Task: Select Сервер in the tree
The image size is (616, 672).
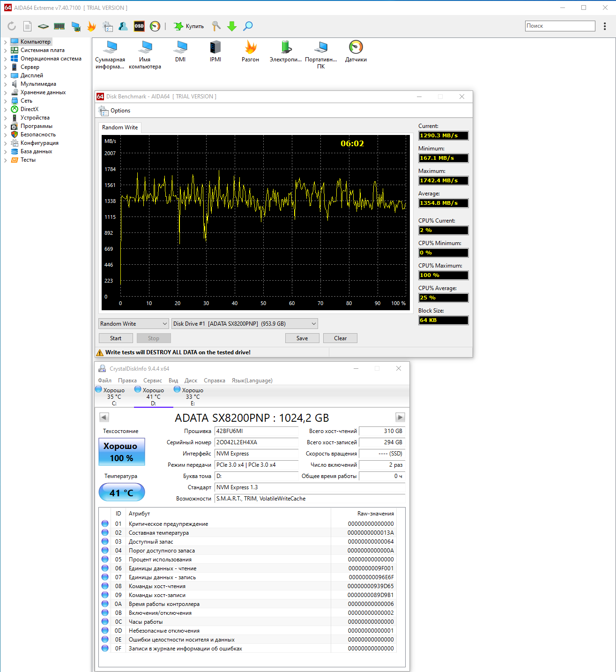Action: click(30, 67)
